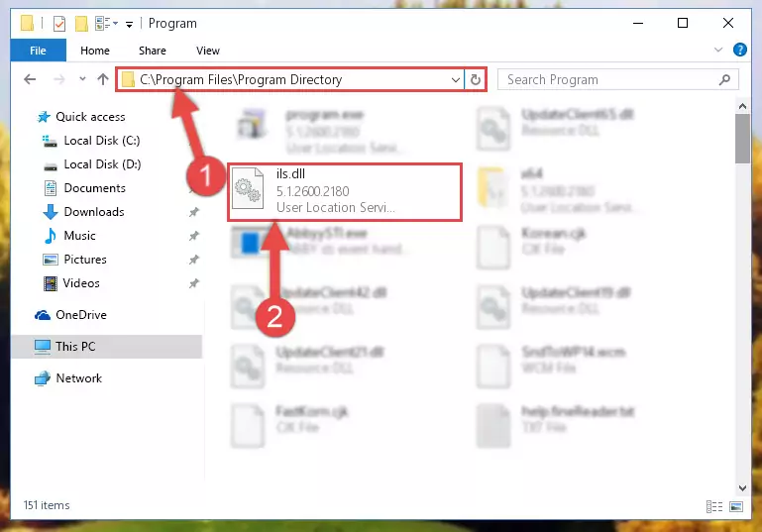This screenshot has height=532, width=762.
Task: Click the address bar path field
Action: point(290,79)
